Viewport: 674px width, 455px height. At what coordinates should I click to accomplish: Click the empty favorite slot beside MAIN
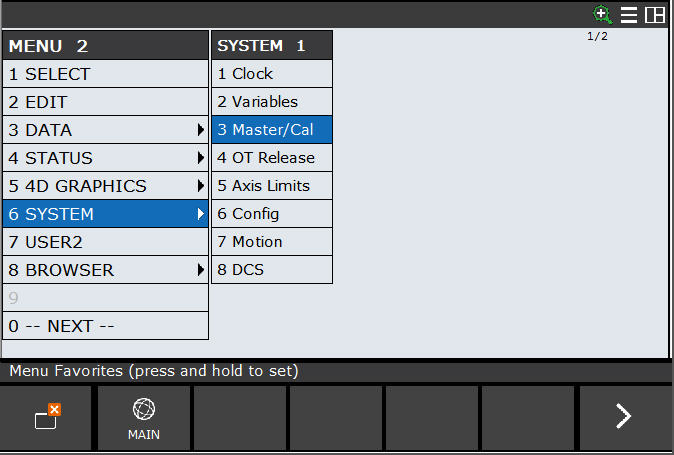240,418
